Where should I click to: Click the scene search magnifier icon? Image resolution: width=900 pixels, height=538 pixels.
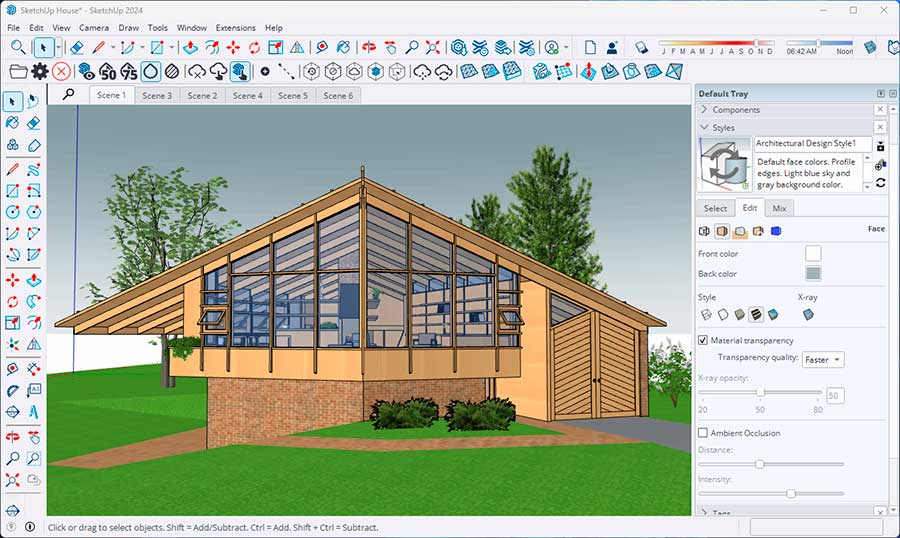click(68, 94)
